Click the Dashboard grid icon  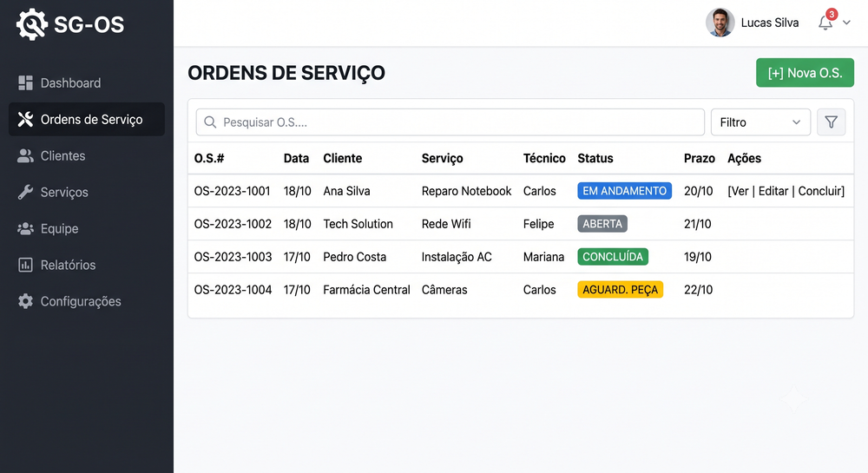coord(25,83)
